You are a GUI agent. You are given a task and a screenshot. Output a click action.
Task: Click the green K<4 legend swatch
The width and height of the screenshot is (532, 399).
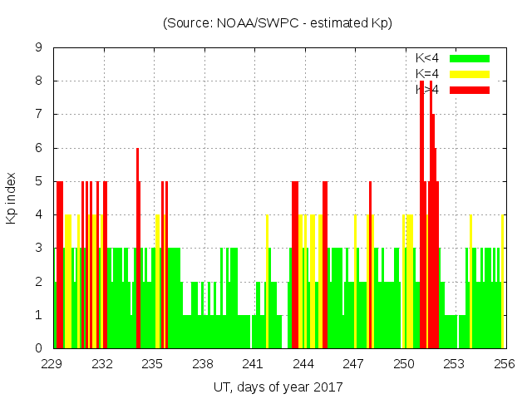470,58
